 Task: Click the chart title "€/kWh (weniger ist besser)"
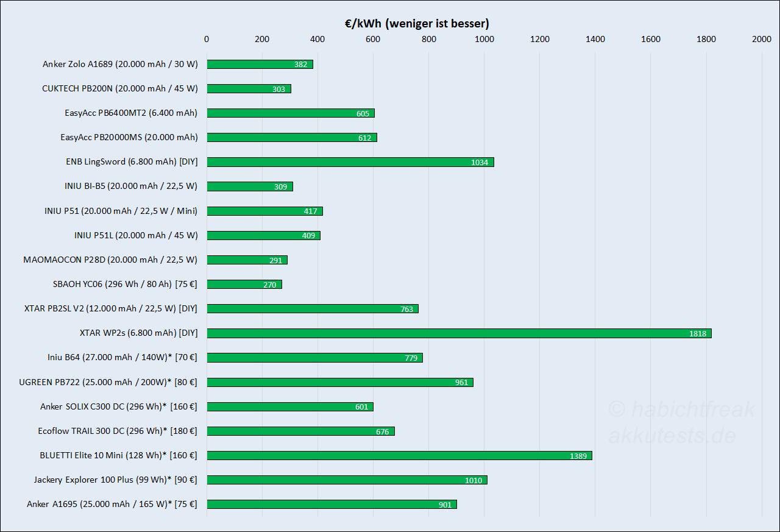click(x=416, y=24)
